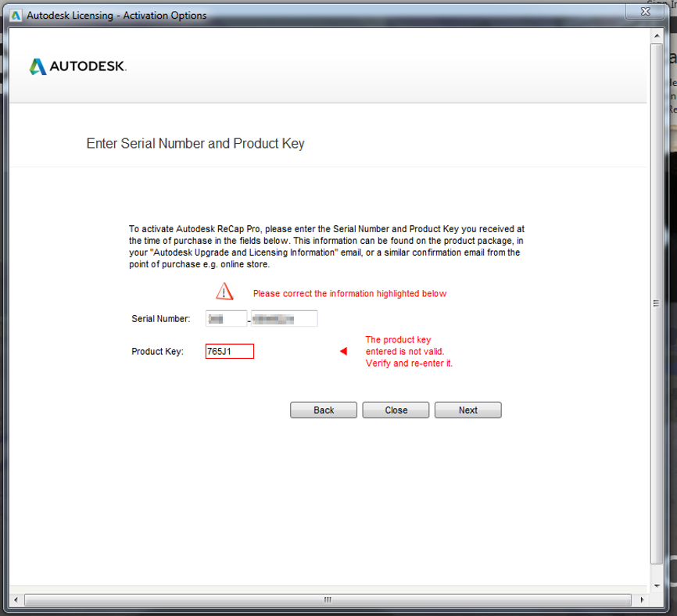Click the red warning triangle icon
Screen dimensions: 677x616
(x=224, y=292)
